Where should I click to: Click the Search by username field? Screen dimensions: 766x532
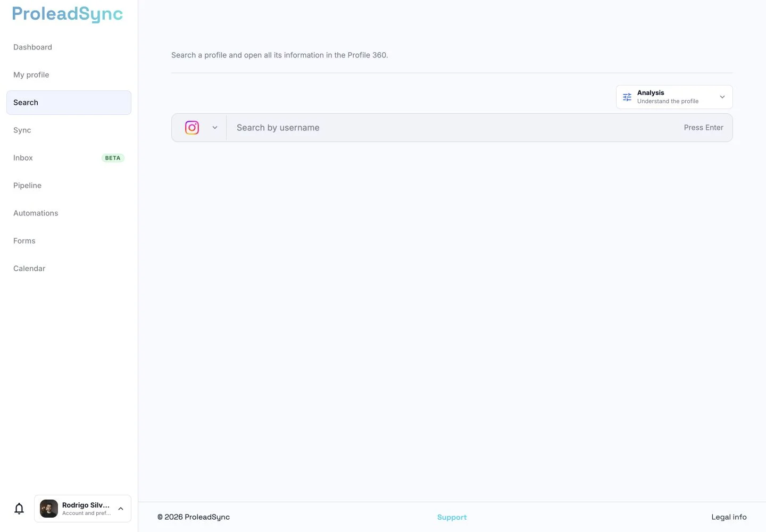[x=452, y=128]
